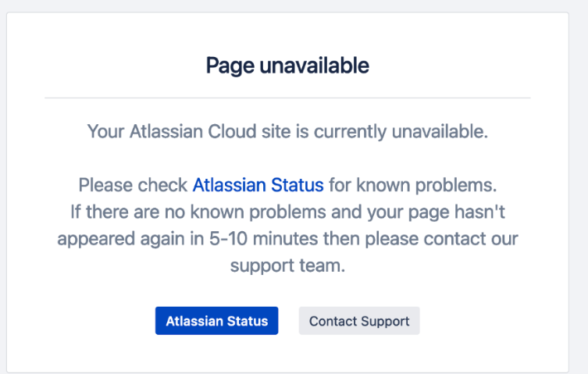The height and width of the screenshot is (374, 588).
Task: Click the gray Contact Support button
Action: pos(359,321)
